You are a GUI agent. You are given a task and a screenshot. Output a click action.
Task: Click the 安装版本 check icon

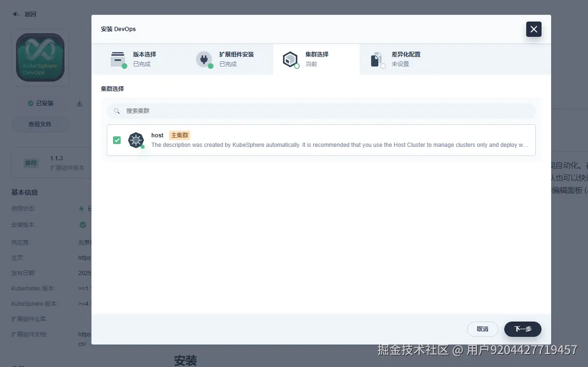point(83,225)
